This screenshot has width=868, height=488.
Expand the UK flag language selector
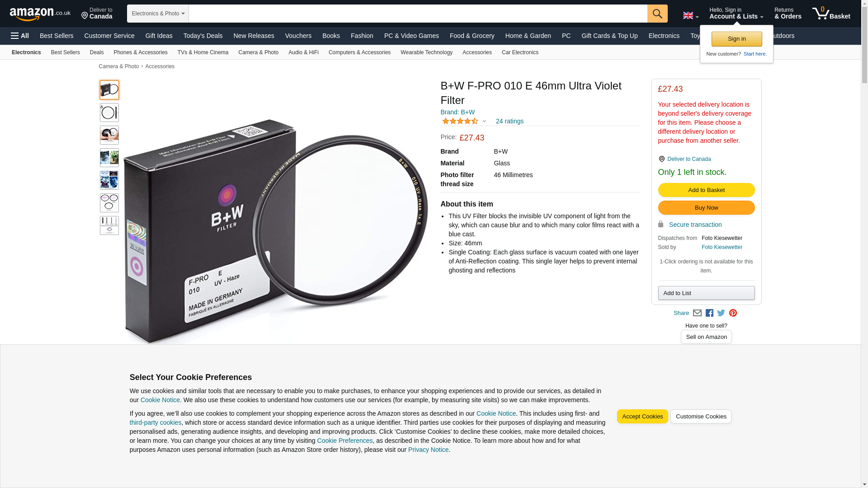(690, 15)
